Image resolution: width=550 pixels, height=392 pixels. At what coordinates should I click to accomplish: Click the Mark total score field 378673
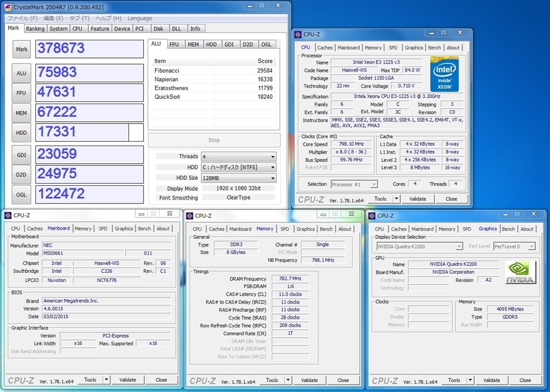tap(90, 49)
